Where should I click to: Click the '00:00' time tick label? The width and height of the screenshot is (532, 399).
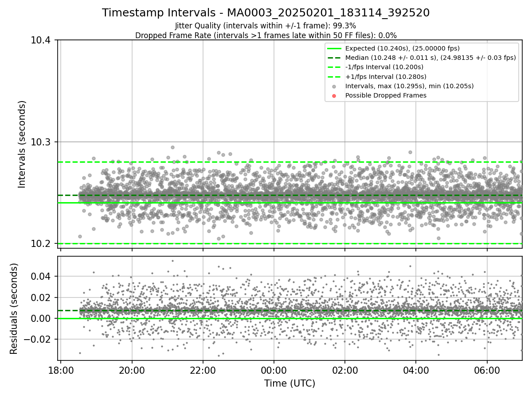point(274,370)
